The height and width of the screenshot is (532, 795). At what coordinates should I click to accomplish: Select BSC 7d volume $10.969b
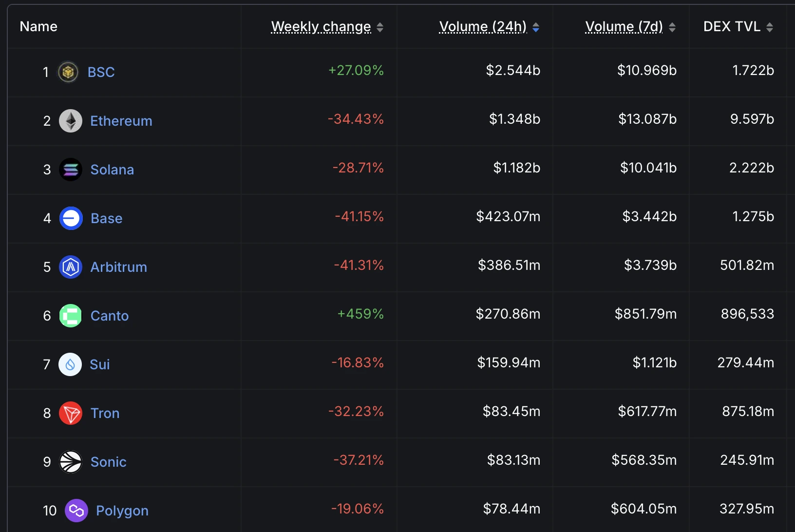pos(647,70)
